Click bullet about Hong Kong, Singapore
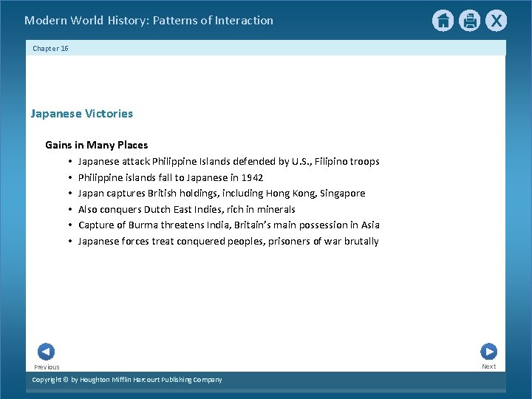532x399 pixels. (222, 194)
